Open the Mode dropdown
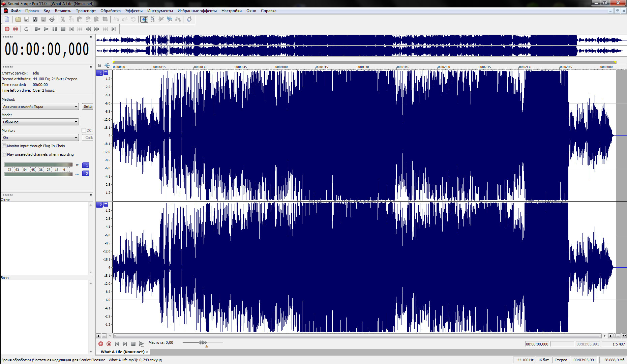 point(40,122)
